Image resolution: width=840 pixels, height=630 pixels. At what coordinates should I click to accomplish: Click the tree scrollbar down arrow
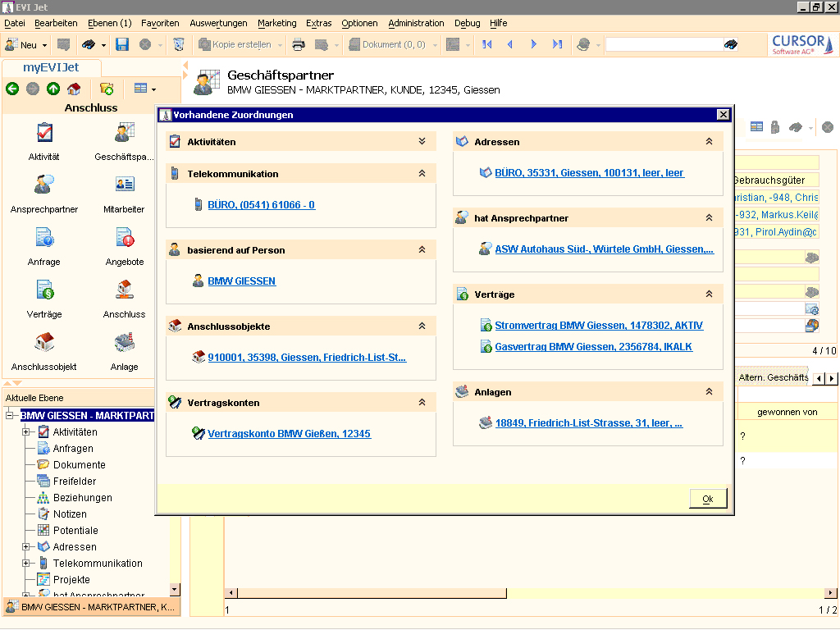click(173, 588)
